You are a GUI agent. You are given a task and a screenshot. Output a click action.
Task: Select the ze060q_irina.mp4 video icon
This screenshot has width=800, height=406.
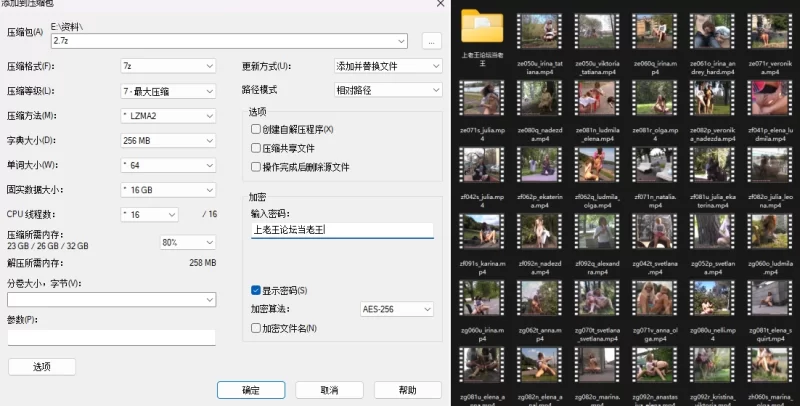pyautogui.click(x=655, y=32)
